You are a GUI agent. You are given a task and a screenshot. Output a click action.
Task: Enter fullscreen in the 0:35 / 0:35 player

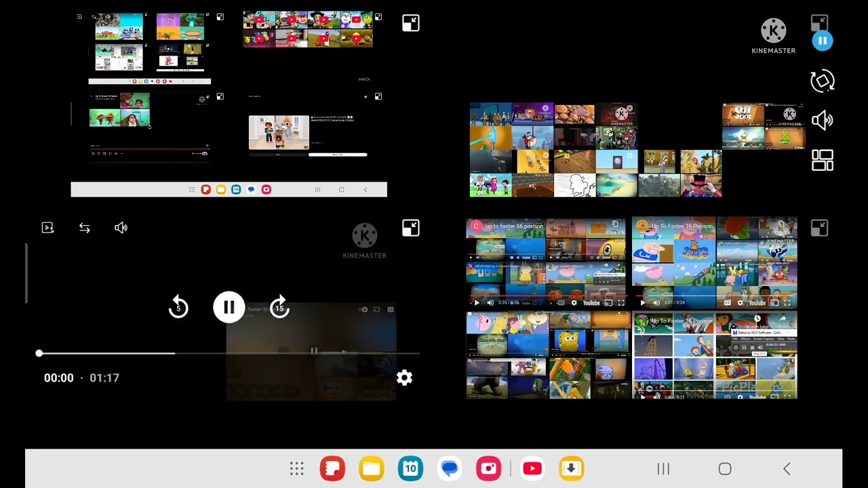pyautogui.click(x=621, y=303)
